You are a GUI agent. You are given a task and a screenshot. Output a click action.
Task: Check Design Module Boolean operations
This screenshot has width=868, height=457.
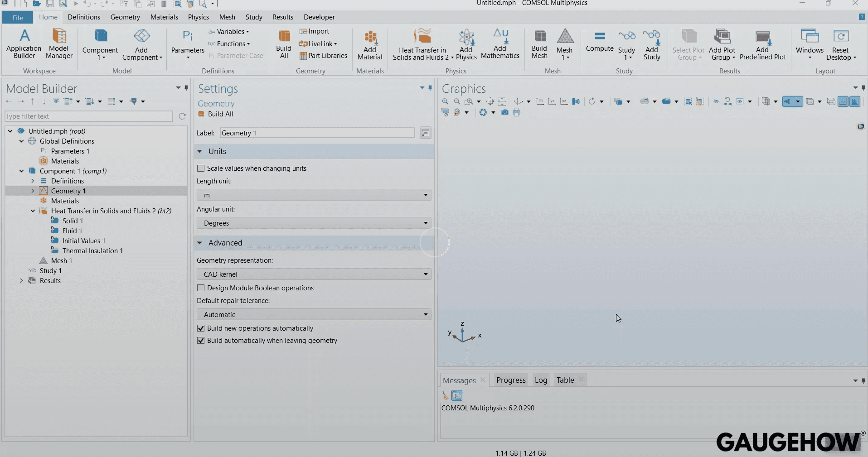[201, 288]
